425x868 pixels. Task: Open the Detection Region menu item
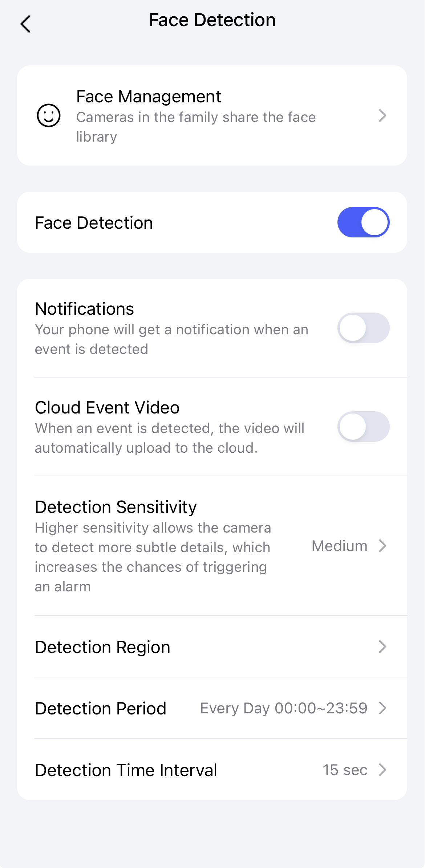tap(103, 647)
